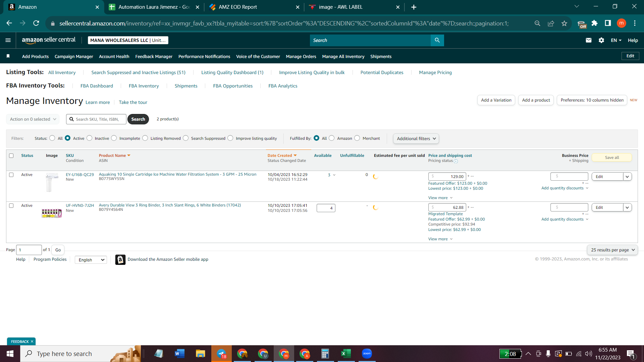Expand Add quantity discounts for Aquaking row

[x=565, y=188]
